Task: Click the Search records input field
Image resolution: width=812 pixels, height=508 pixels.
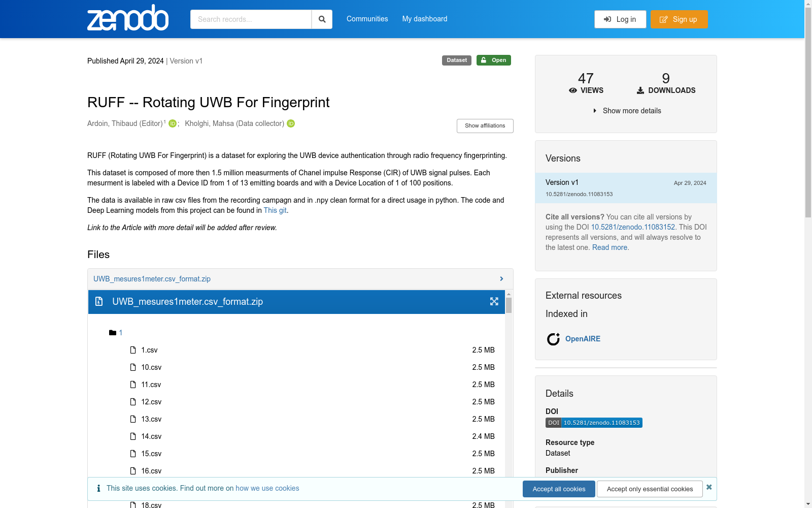Action: click(251, 19)
